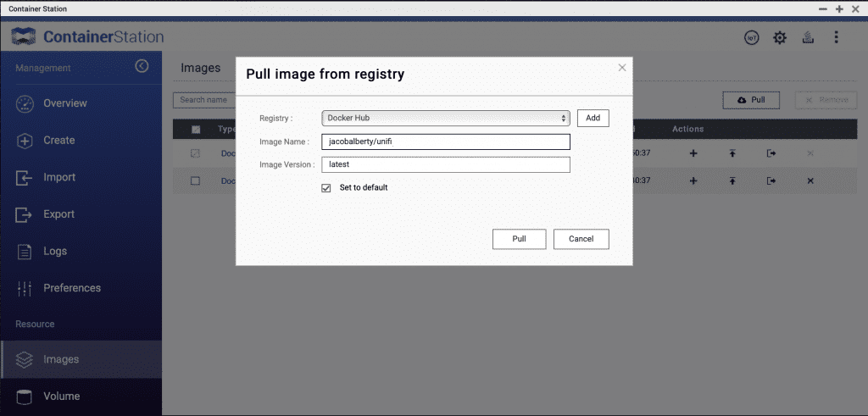Click the Search name field

coord(205,100)
